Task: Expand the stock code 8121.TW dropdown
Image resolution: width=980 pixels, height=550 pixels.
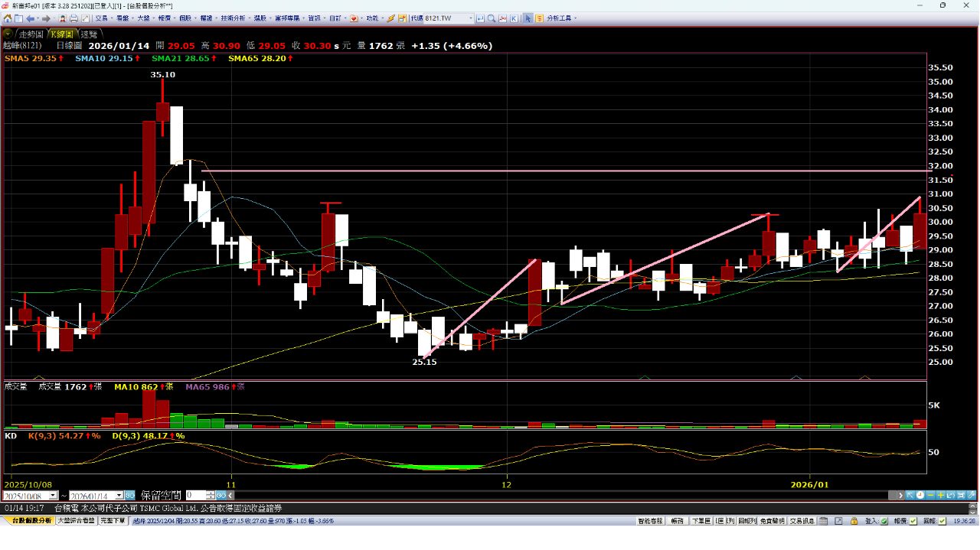Action: tap(471, 18)
